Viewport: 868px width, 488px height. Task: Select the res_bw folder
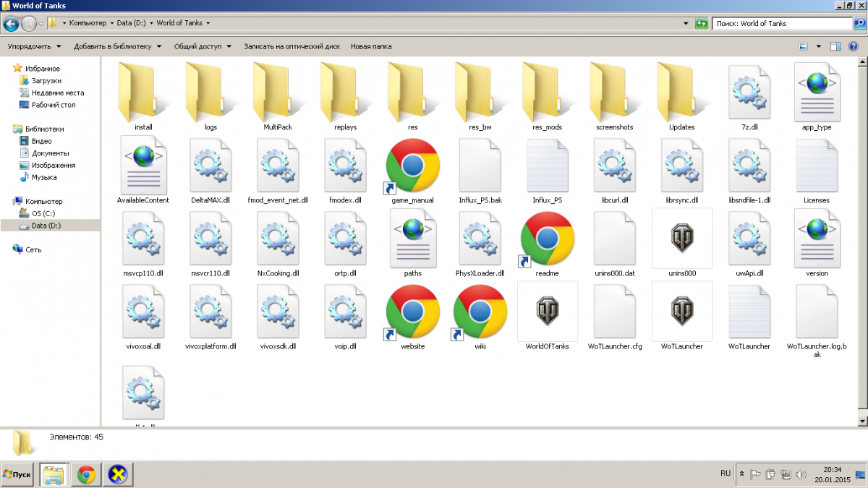pyautogui.click(x=480, y=92)
